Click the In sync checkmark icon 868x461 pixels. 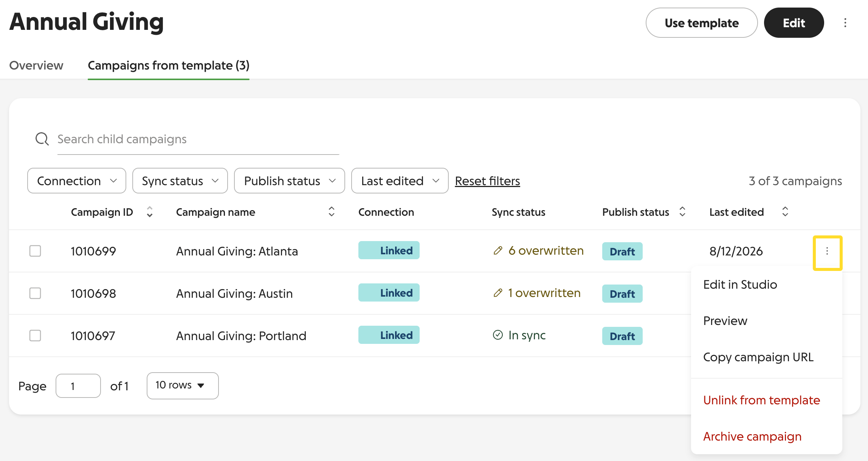[498, 335]
